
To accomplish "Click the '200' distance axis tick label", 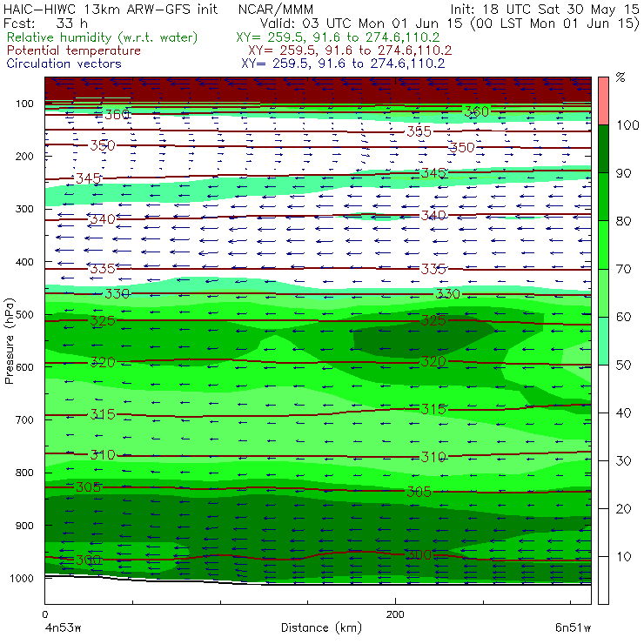I will pyautogui.click(x=395, y=614).
